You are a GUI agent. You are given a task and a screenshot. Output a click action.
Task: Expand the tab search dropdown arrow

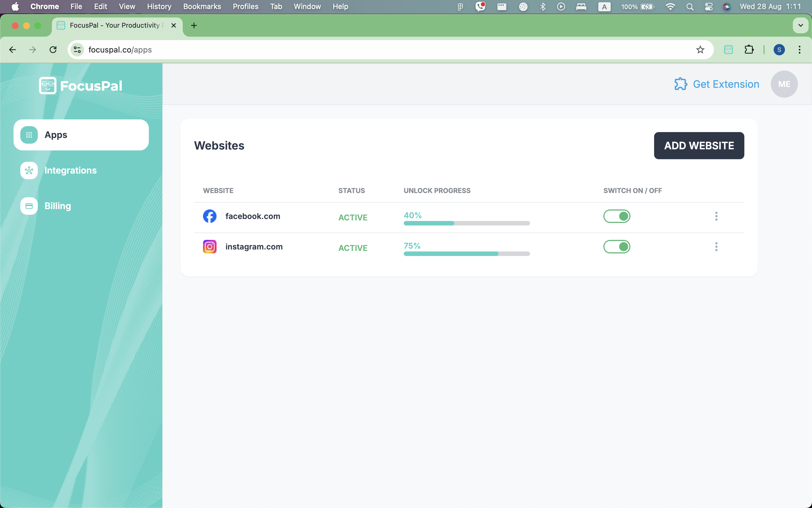pos(800,25)
